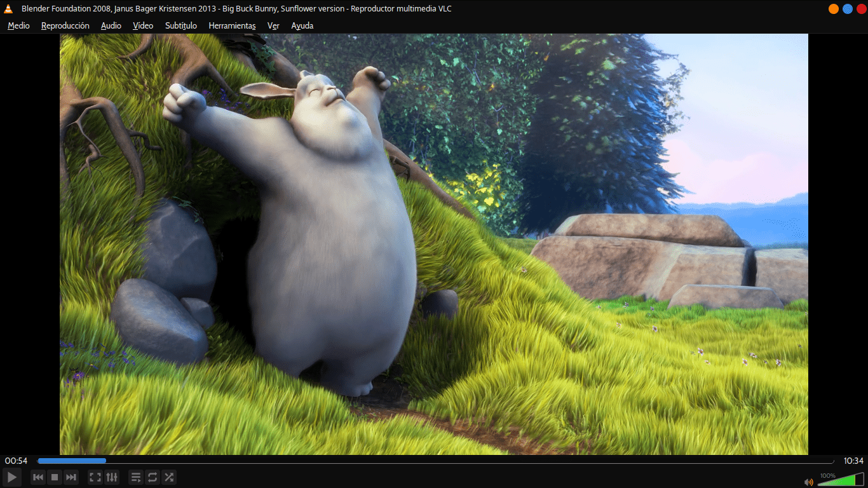This screenshot has width=868, height=488.
Task: Show the playlist via the playlist icon
Action: 136,477
